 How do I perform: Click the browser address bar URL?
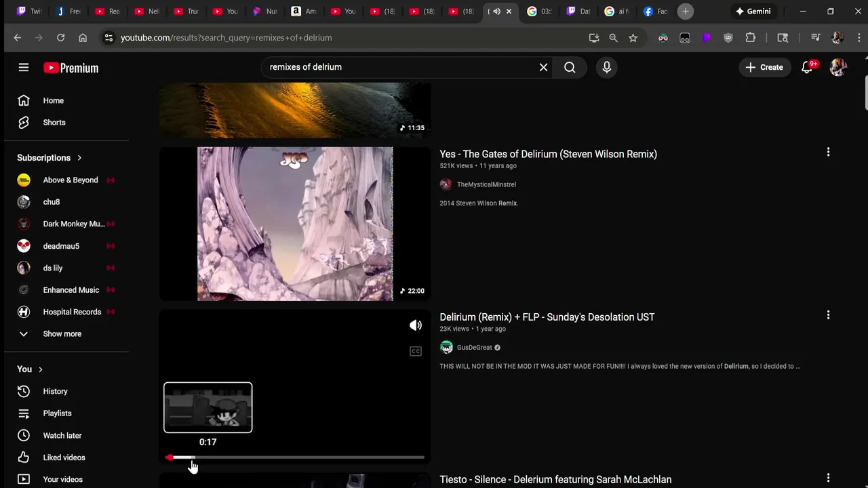pyautogui.click(x=226, y=38)
